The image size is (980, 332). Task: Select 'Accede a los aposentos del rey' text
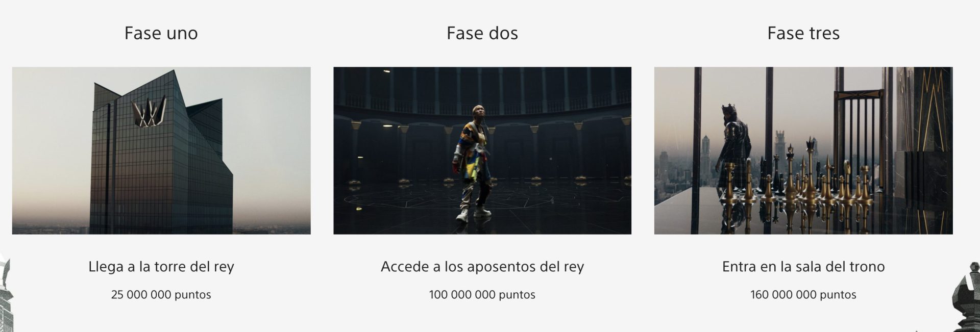pos(482,267)
